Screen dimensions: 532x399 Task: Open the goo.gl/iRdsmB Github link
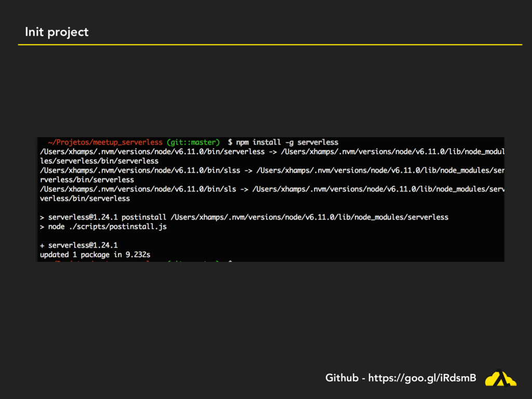(422, 378)
